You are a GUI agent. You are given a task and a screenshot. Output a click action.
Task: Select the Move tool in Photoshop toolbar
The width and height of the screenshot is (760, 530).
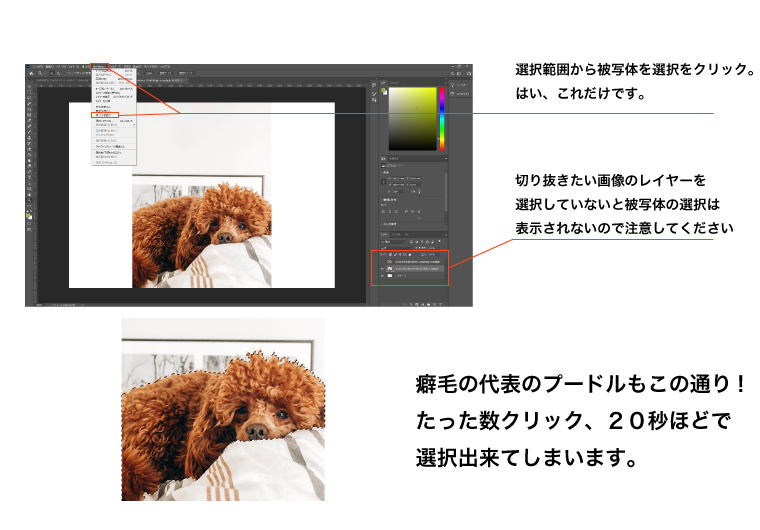tap(29, 86)
